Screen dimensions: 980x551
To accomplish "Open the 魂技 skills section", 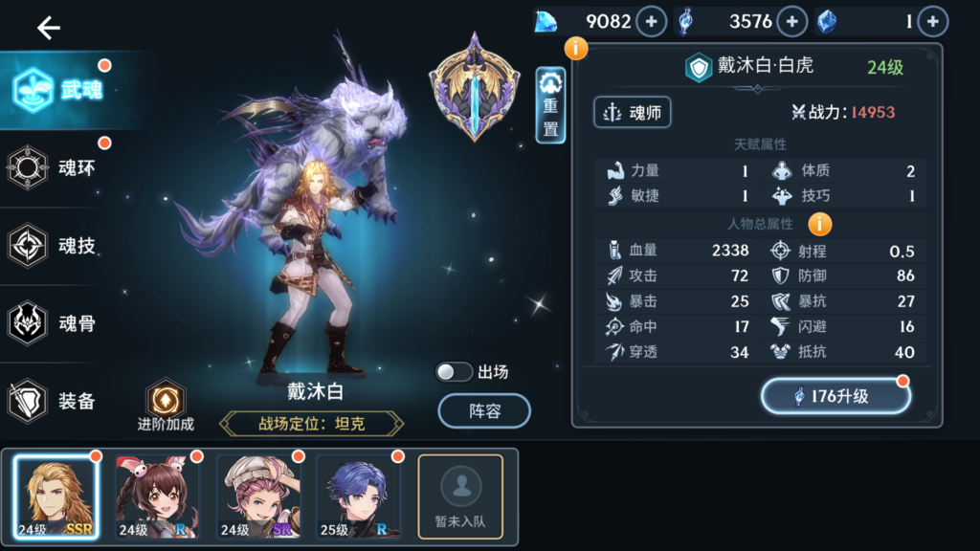I will [x=54, y=246].
